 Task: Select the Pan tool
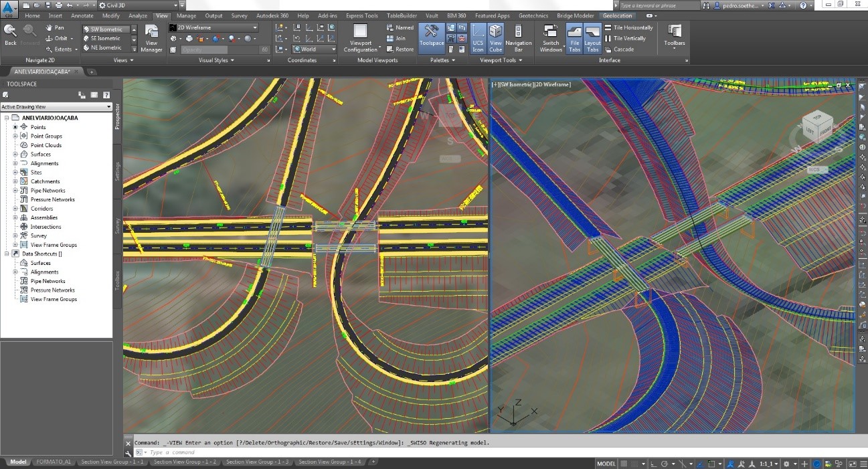click(x=55, y=27)
